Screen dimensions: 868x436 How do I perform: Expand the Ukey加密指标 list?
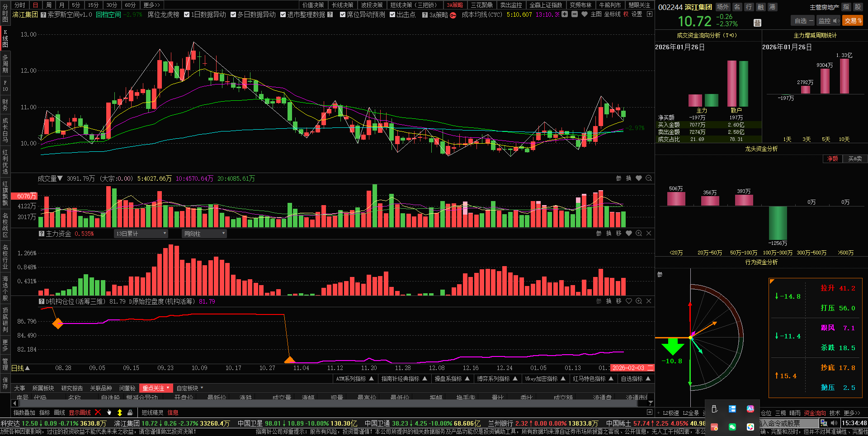(x=545, y=379)
